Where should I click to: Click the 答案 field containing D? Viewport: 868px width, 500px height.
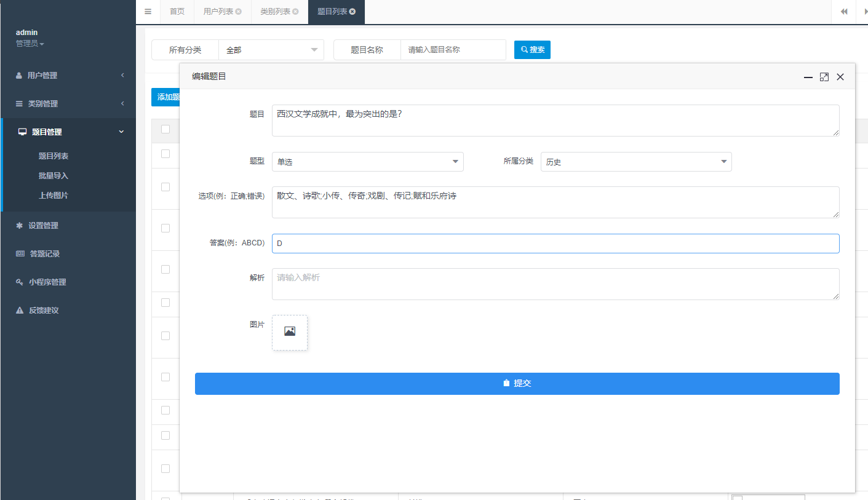[x=555, y=244]
